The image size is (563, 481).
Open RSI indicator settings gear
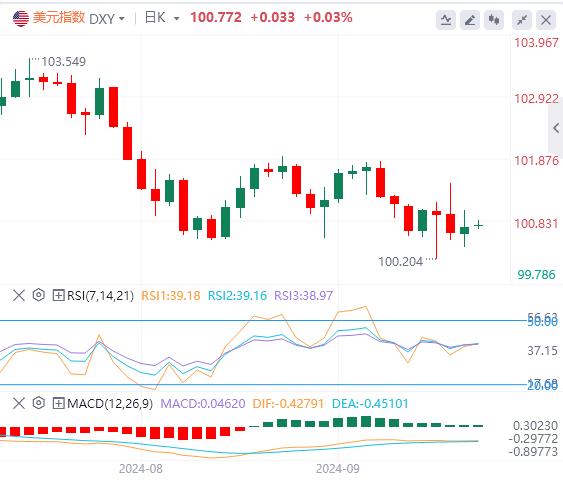[x=38, y=295]
